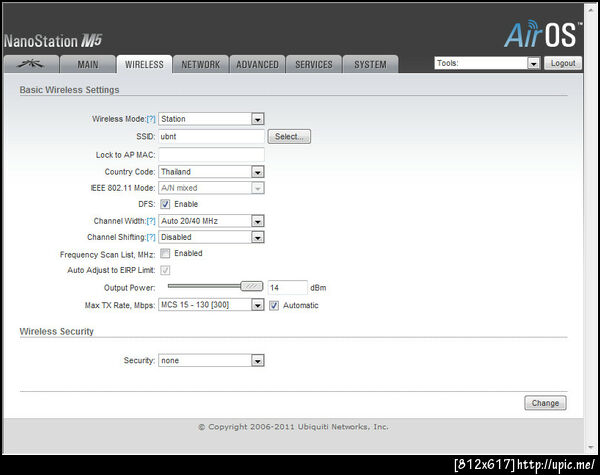
Task: Open the SERVICES tab
Action: click(314, 64)
